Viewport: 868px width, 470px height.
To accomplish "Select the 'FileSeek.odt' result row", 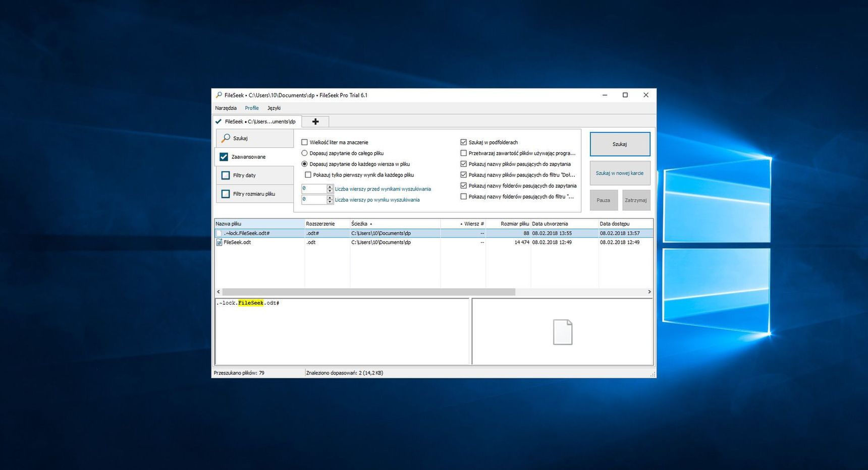I will pos(433,243).
